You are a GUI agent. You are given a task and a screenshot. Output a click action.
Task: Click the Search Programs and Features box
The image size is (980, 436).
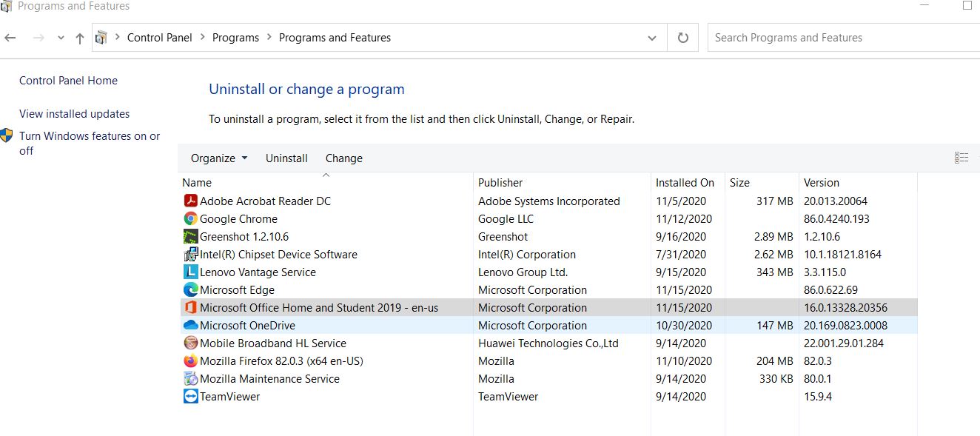[x=844, y=38]
